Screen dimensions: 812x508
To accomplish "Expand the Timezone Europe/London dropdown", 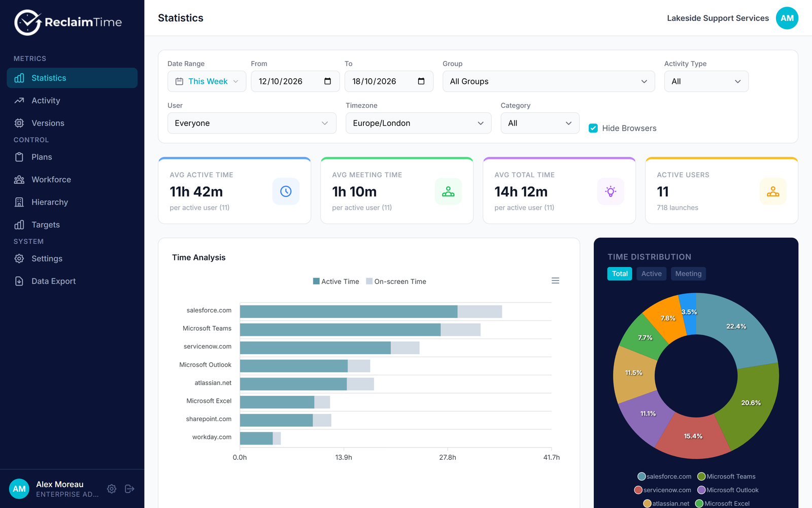I will tap(419, 123).
